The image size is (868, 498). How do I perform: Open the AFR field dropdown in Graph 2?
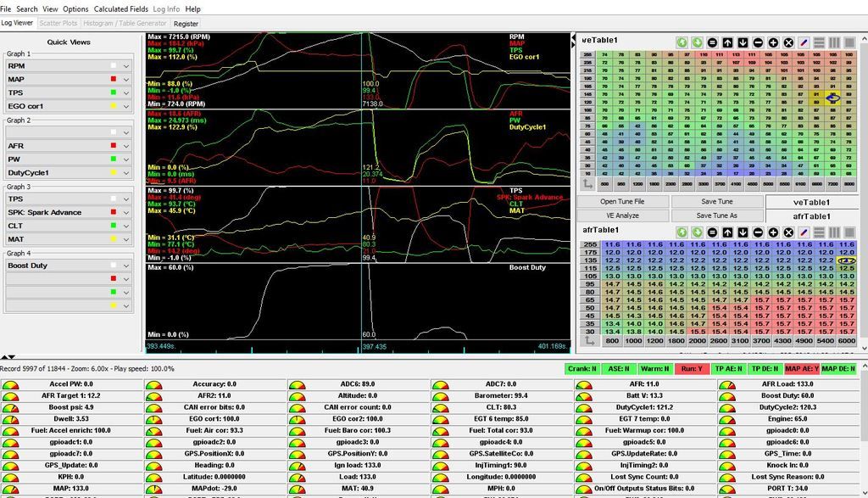pyautogui.click(x=126, y=146)
